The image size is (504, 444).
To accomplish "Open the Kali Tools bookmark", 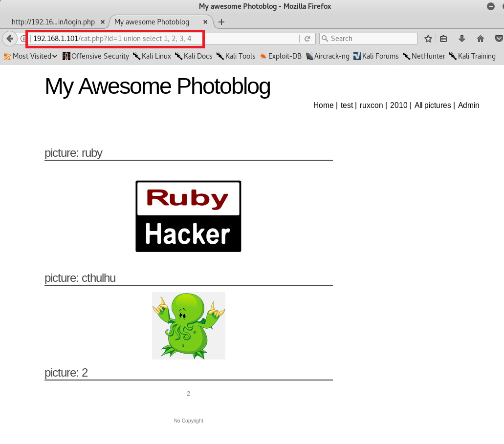I will pyautogui.click(x=236, y=56).
